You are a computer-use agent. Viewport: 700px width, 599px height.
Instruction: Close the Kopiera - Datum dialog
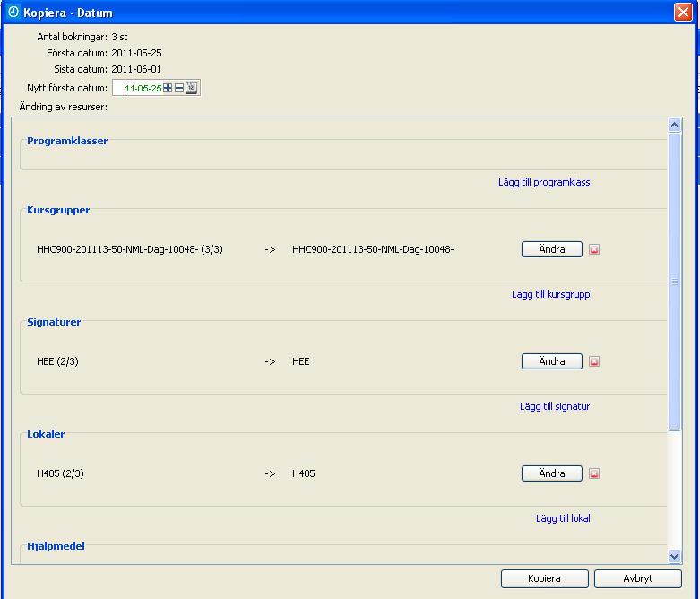click(x=683, y=12)
